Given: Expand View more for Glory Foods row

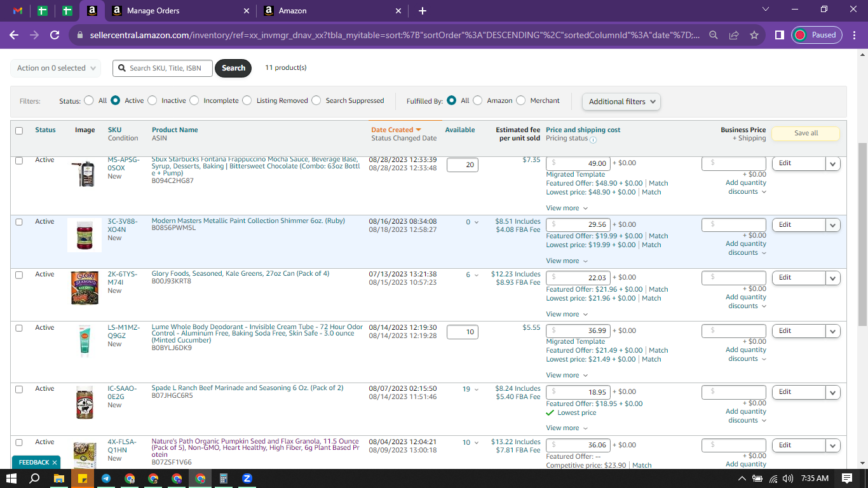Looking at the screenshot, I should 567,314.
